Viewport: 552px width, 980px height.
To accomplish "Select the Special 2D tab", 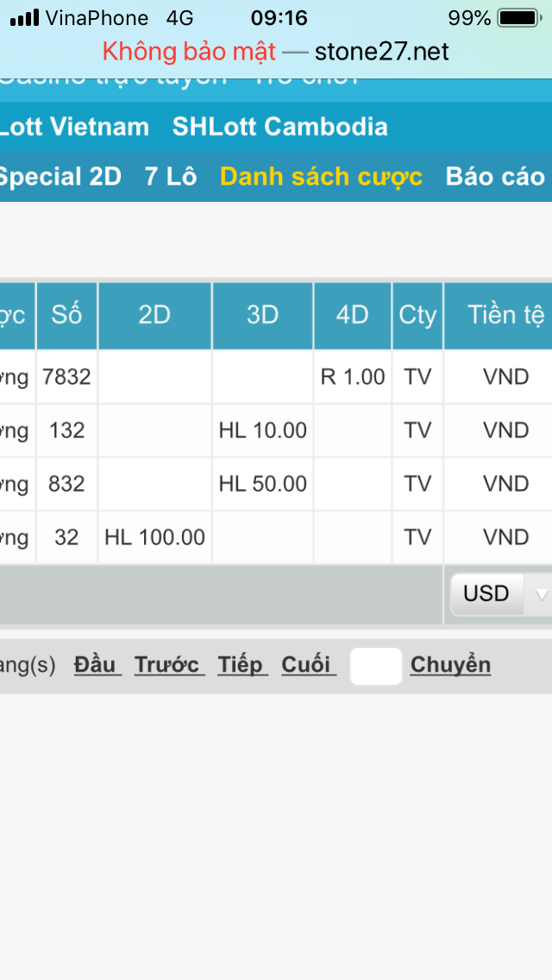I will coord(60,177).
